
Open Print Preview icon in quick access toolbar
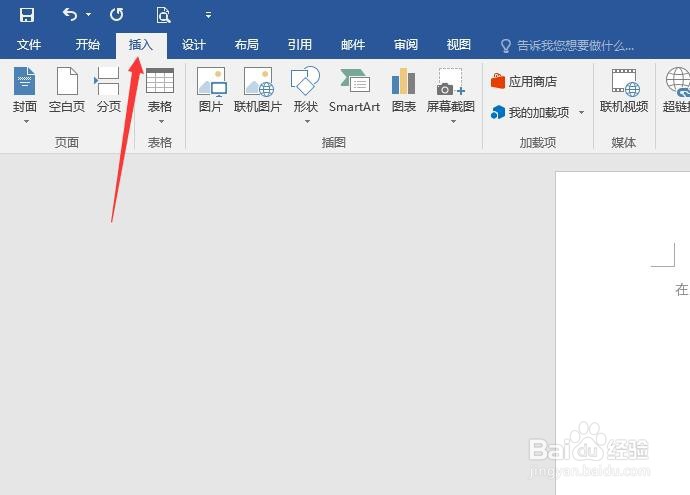163,15
